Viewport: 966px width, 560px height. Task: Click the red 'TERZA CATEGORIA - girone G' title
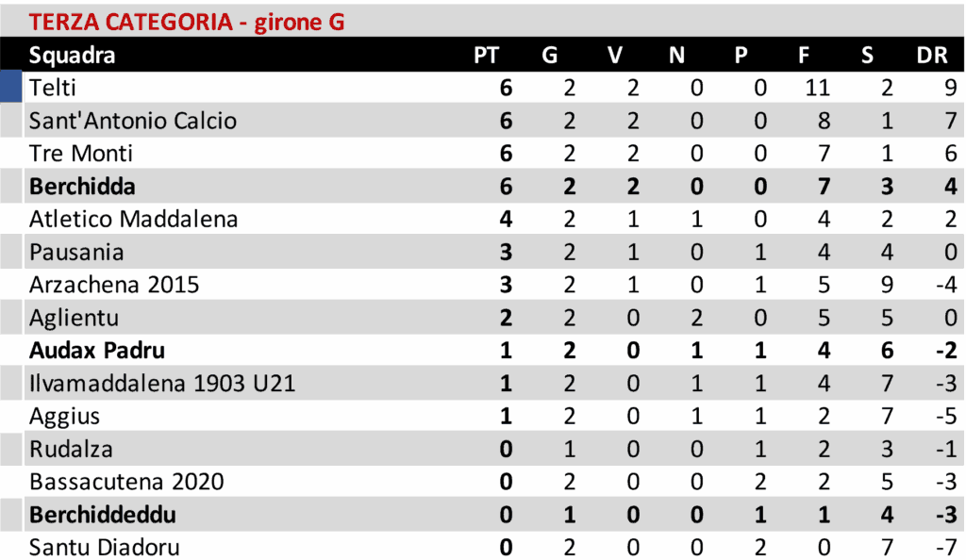(187, 22)
